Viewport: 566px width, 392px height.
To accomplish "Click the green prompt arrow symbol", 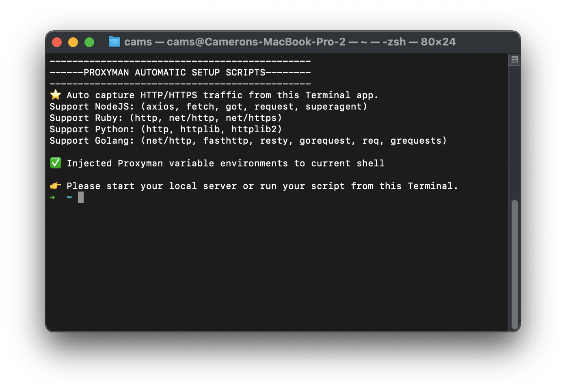I will (x=52, y=197).
